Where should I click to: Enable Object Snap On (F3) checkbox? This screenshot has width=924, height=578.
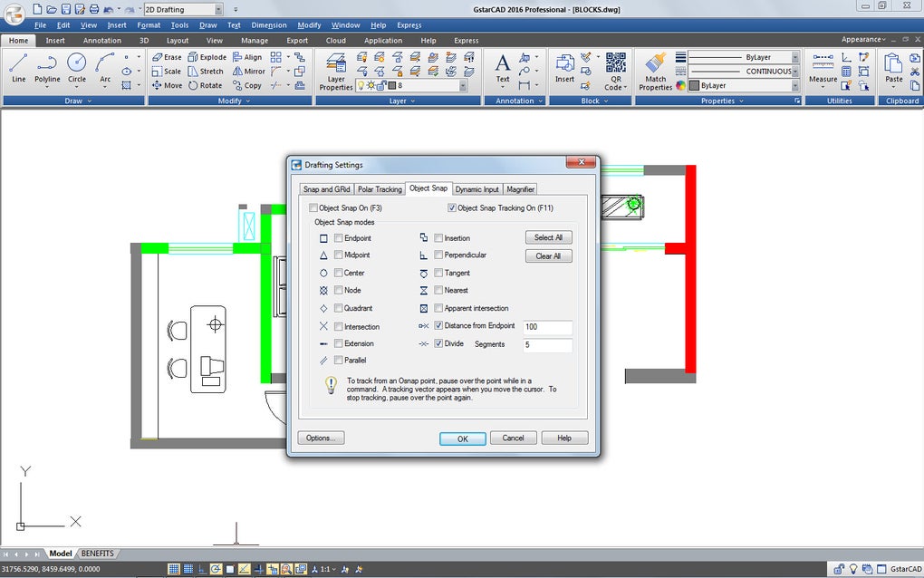coord(313,208)
